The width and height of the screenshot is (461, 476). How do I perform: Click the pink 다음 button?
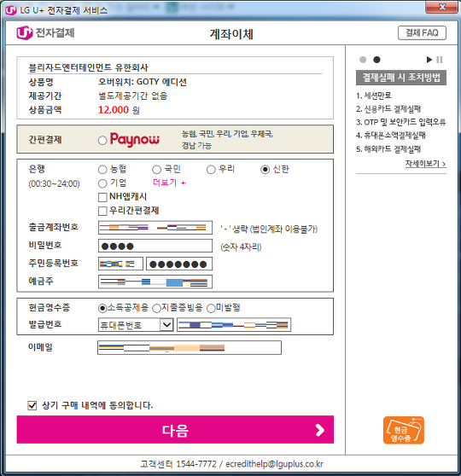tap(175, 430)
